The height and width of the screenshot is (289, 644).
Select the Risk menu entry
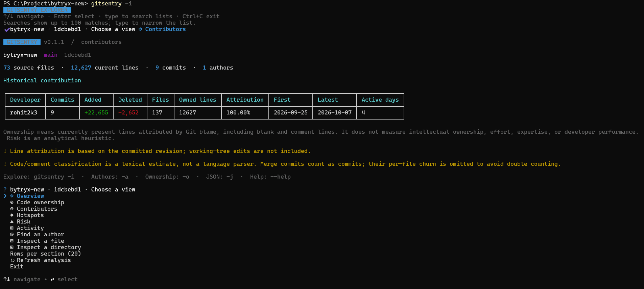24,222
